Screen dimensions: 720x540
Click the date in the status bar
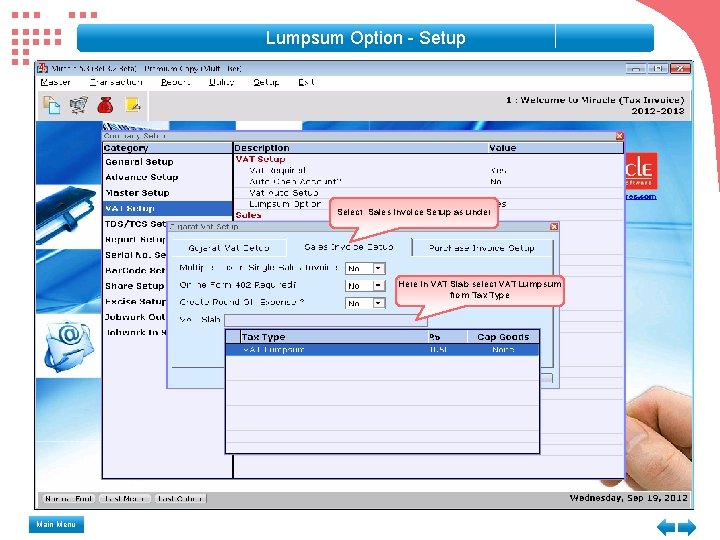(x=628, y=498)
